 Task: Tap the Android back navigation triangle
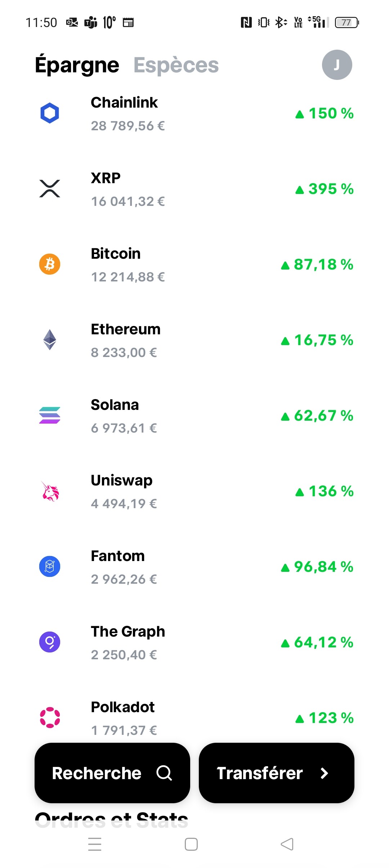click(x=287, y=844)
